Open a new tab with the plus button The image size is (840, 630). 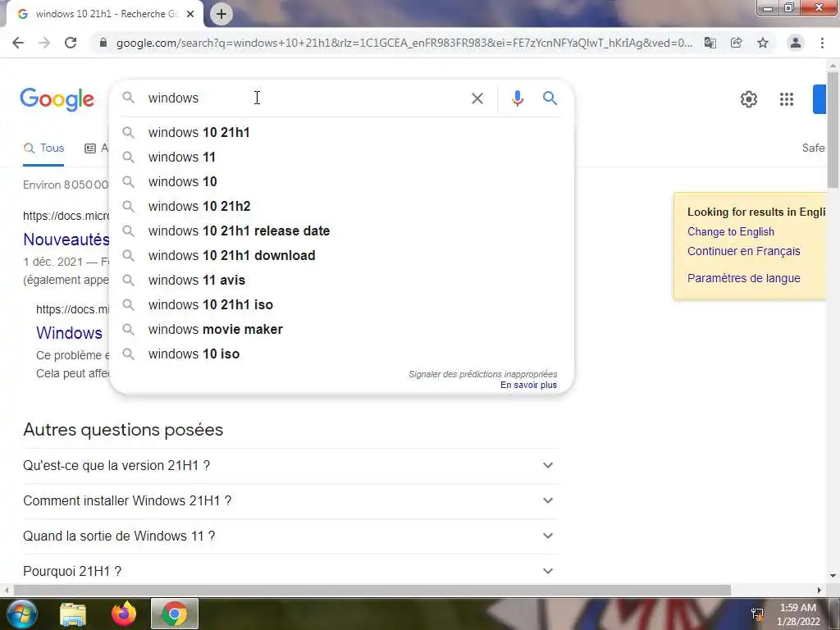[x=221, y=14]
